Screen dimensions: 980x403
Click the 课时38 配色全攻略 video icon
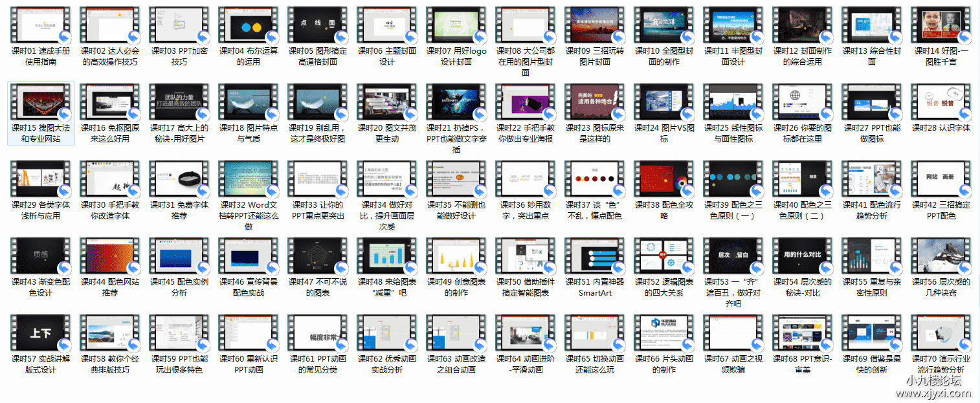(664, 179)
